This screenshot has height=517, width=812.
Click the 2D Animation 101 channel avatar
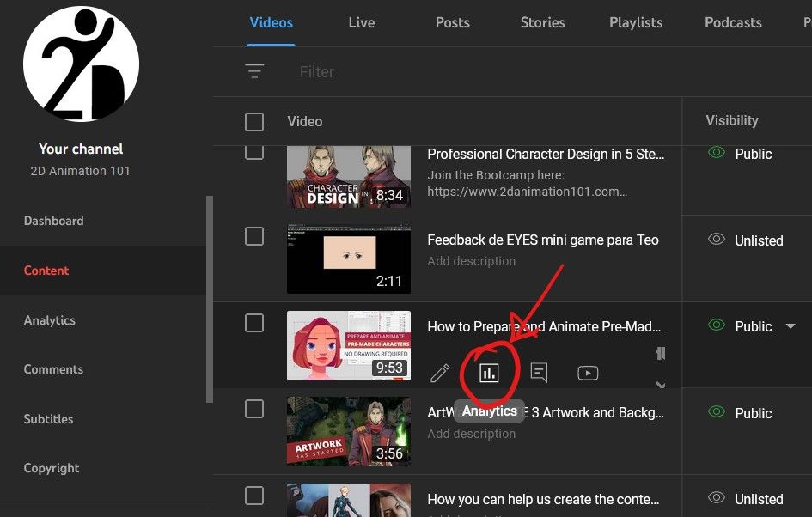tap(81, 65)
